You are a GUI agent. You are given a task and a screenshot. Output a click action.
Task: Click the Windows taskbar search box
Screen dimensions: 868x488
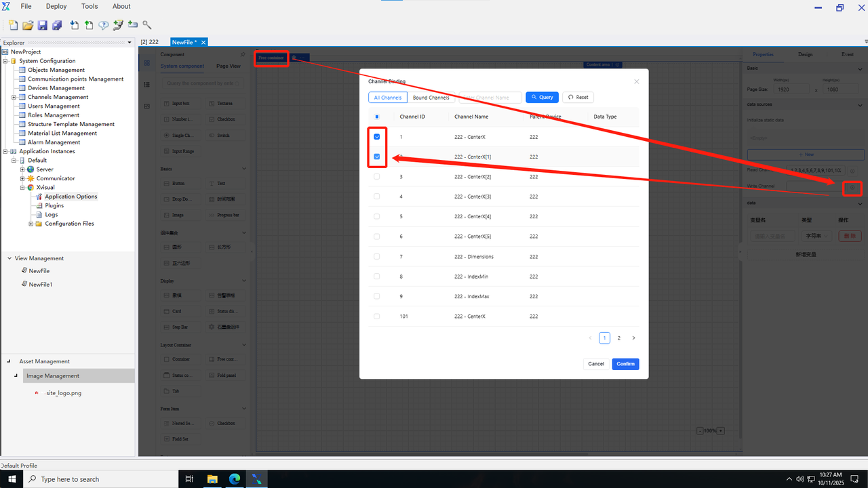coord(100,479)
